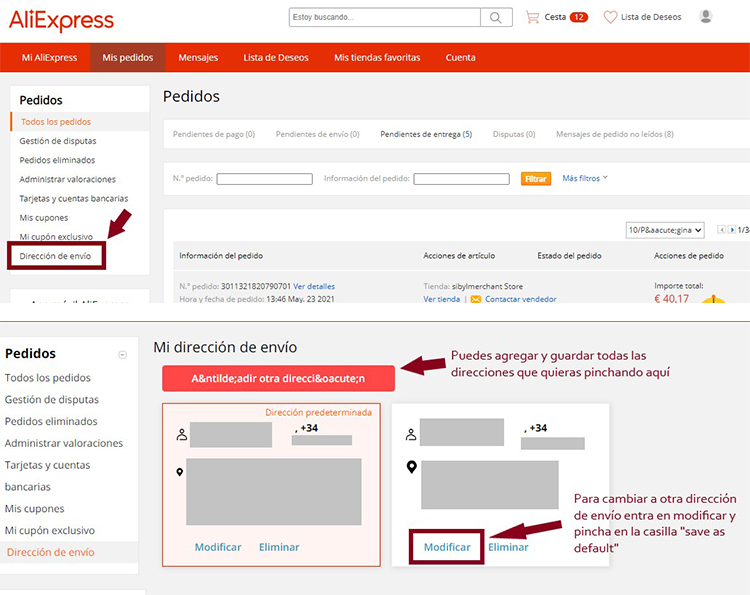Open the 10/Página per-page dropdown
Screen dimensions: 750x595
click(x=665, y=230)
